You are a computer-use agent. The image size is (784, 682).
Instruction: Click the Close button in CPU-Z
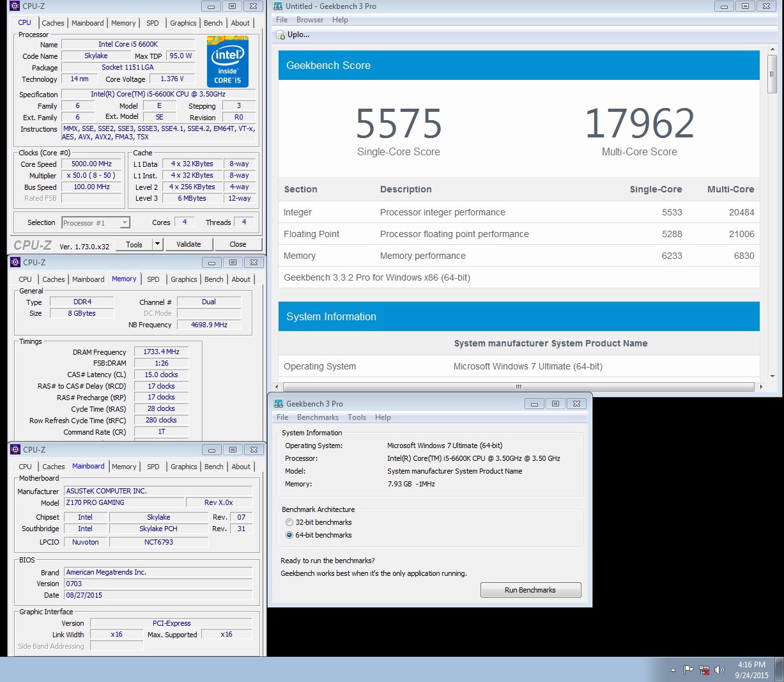(x=238, y=244)
